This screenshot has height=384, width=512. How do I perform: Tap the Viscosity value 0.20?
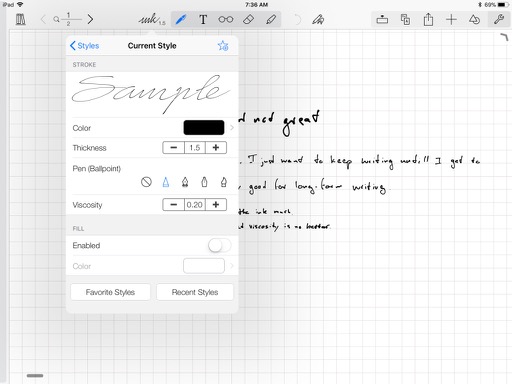pyautogui.click(x=195, y=205)
